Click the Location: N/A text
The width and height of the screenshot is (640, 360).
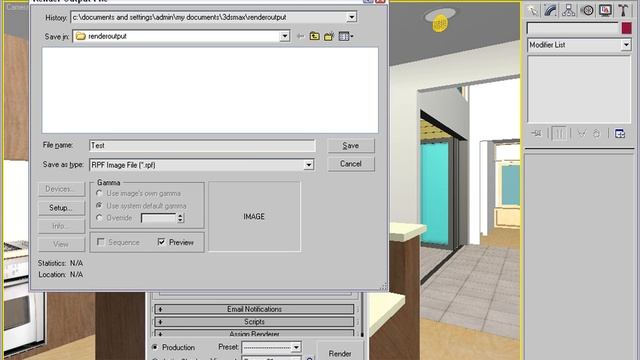tap(60, 275)
